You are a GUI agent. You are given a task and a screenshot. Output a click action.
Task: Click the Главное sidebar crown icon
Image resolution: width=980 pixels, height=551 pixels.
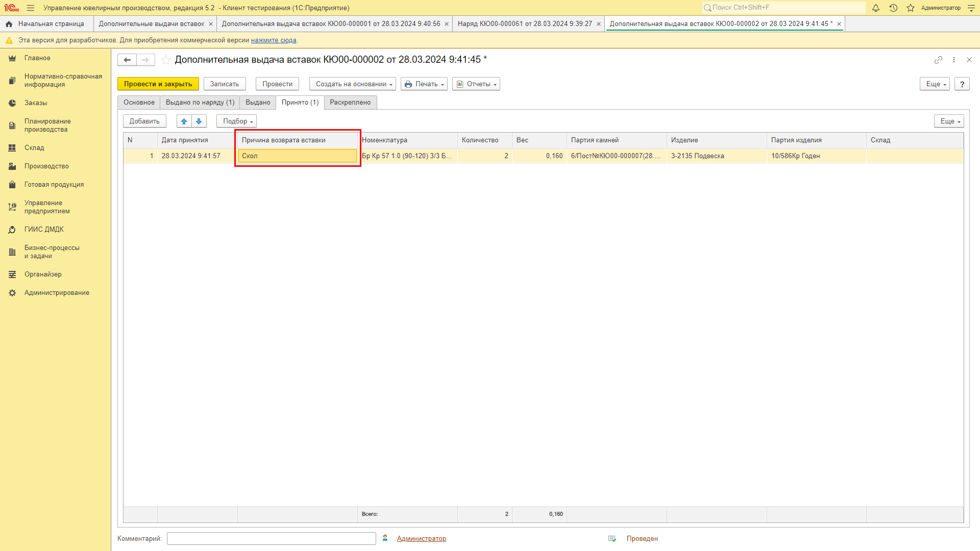(x=12, y=58)
